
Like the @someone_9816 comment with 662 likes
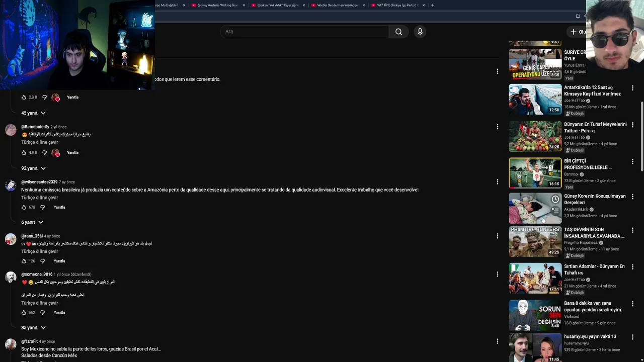[24, 312]
